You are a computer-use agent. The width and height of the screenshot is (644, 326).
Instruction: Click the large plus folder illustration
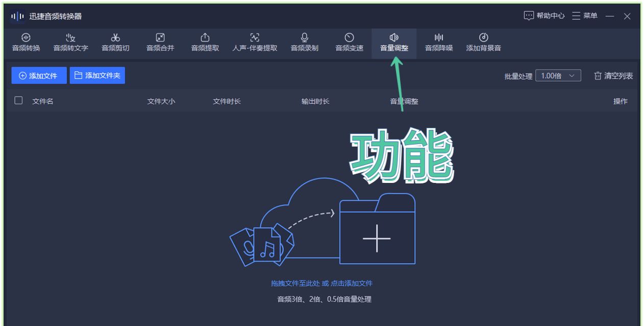click(377, 229)
